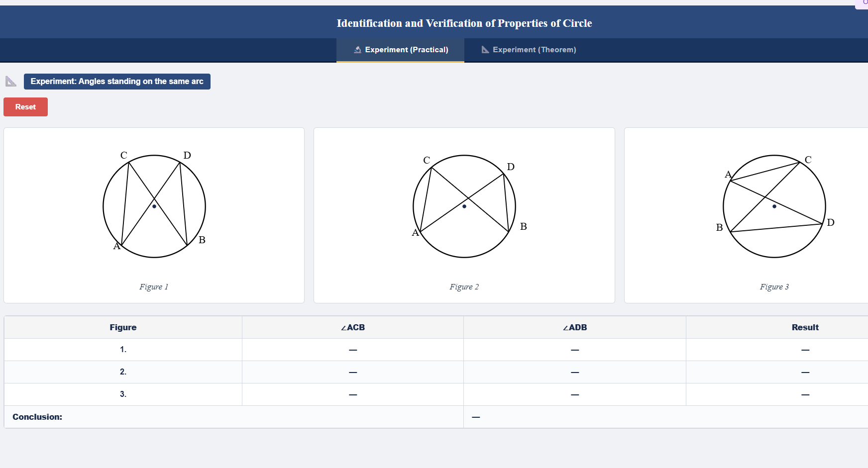Click point B in Figure 1
Viewport: 868px width, 468px height.
click(x=201, y=241)
